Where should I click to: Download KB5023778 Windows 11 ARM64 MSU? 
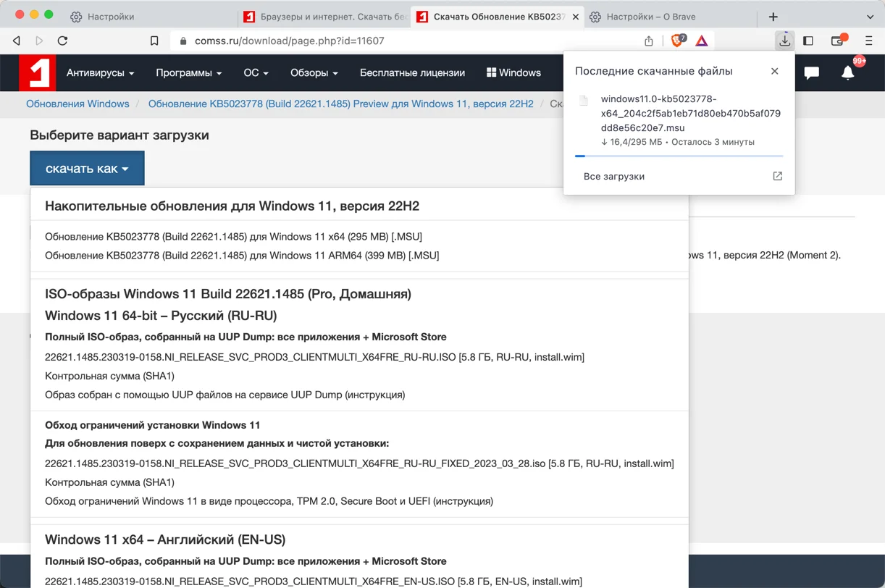coord(242,255)
